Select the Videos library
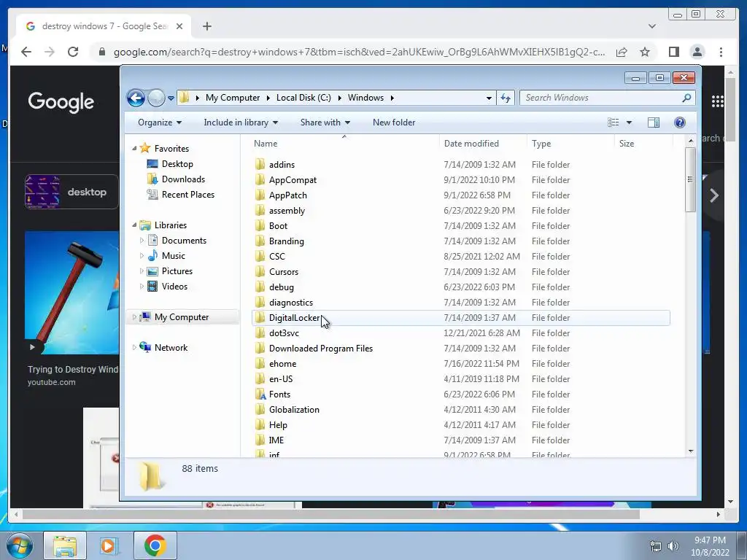 174,286
